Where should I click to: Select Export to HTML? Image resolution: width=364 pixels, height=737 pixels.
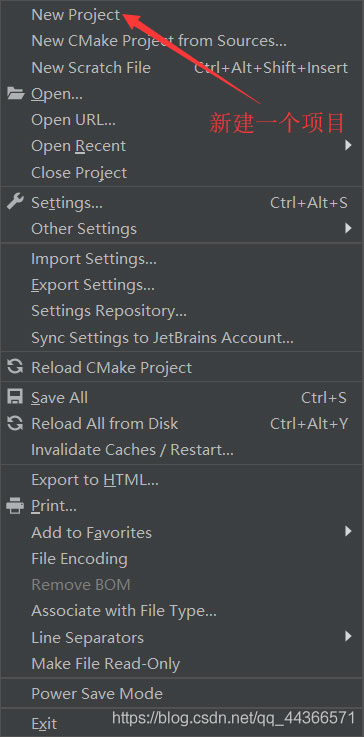click(182, 480)
